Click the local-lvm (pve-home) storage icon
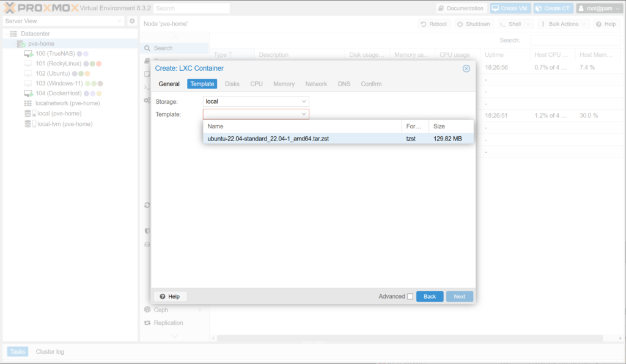The height and width of the screenshot is (364, 626). [x=28, y=123]
